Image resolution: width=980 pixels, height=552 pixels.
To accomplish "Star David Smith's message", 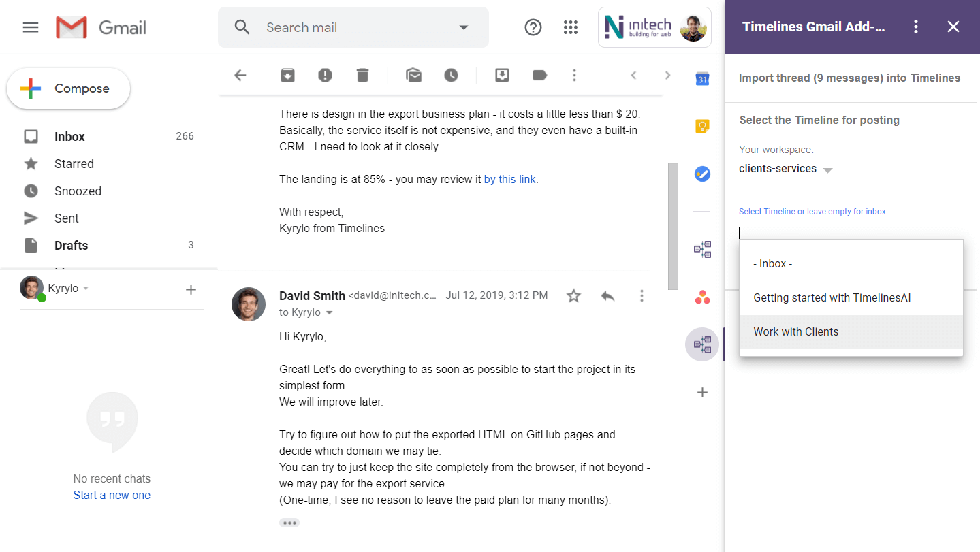I will pyautogui.click(x=573, y=295).
